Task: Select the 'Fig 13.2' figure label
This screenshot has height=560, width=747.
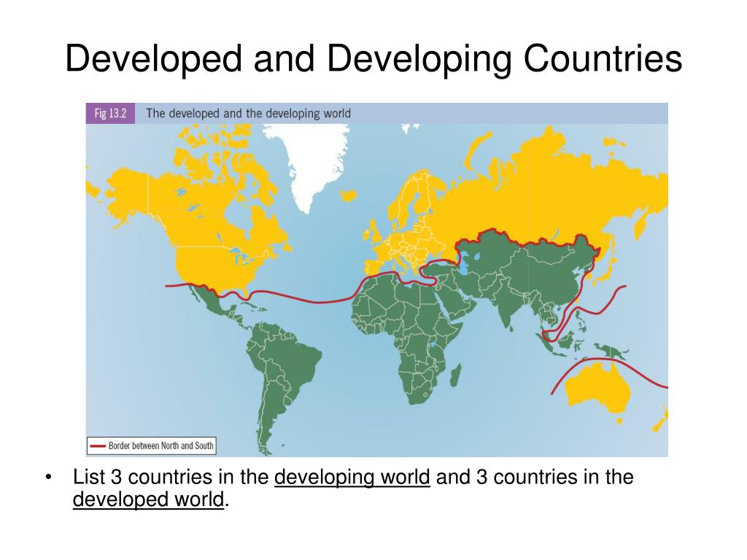Action: 110,113
